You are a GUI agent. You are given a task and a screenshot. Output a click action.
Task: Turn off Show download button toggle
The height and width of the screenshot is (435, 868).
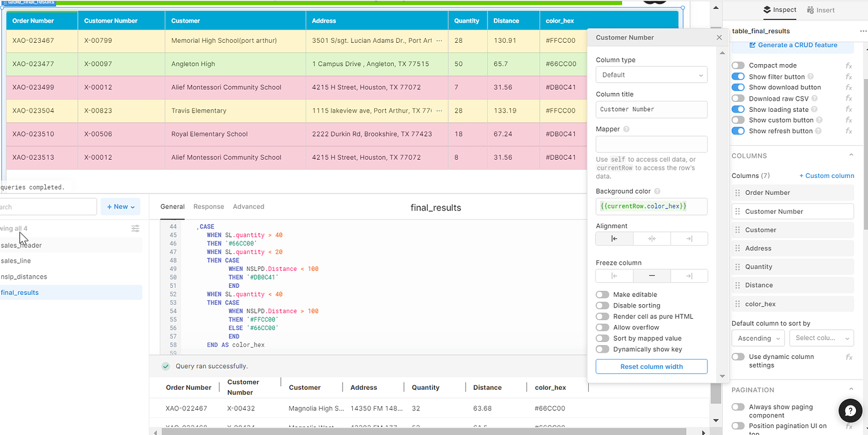point(738,87)
